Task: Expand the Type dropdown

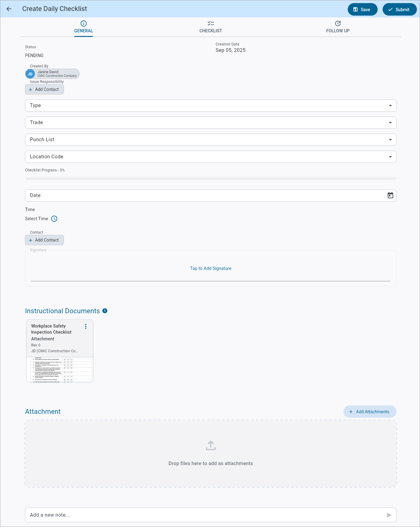Action: pyautogui.click(x=210, y=106)
